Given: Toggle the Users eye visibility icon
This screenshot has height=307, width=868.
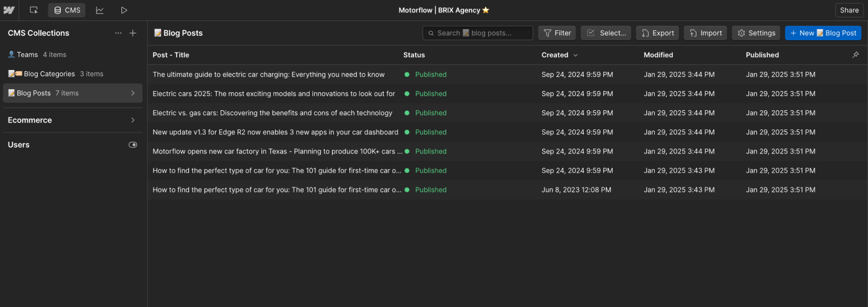Looking at the screenshot, I should point(133,144).
